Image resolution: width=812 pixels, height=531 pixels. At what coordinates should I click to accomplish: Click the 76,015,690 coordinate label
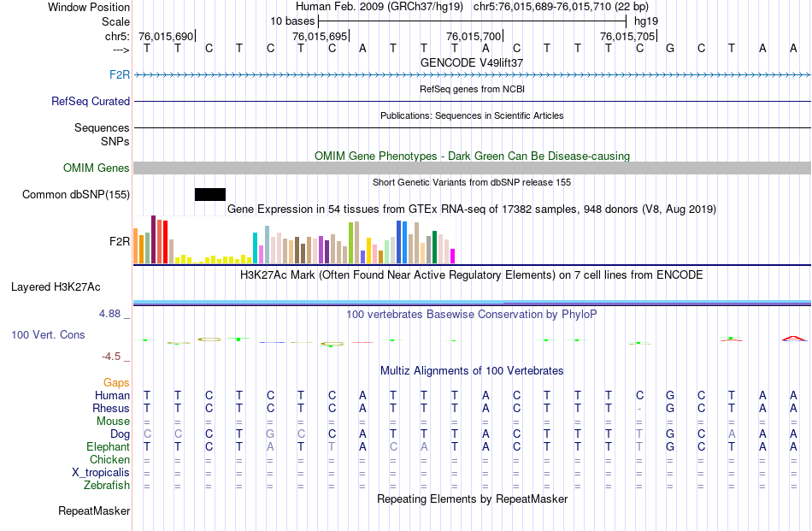166,36
